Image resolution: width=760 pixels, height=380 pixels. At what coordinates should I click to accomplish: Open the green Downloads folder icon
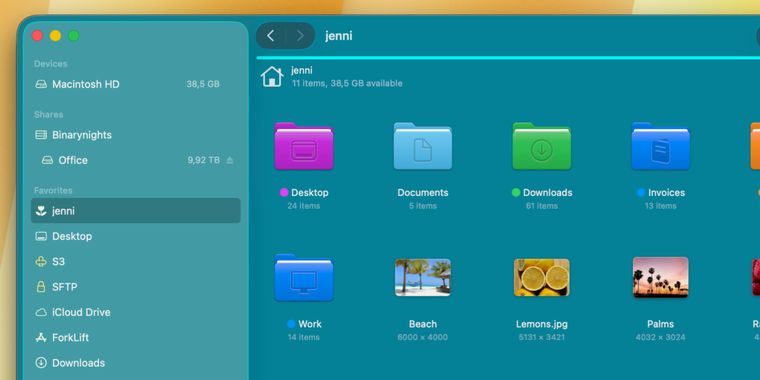click(542, 146)
